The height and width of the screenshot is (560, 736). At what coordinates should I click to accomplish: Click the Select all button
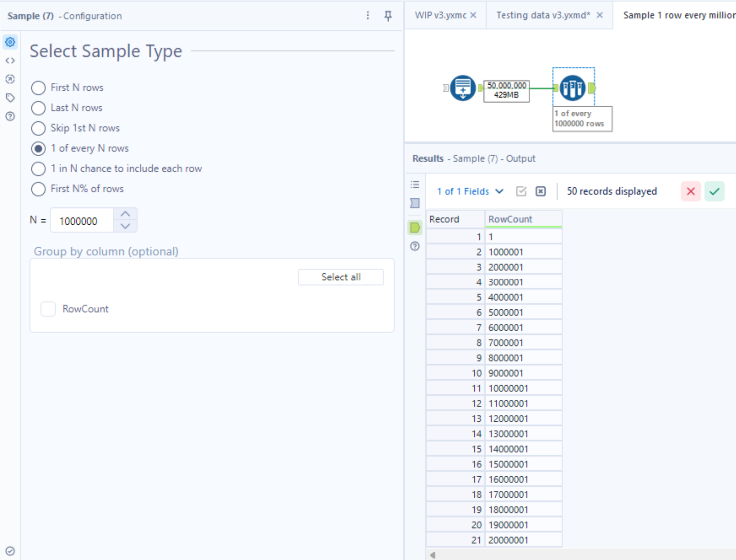click(x=341, y=277)
